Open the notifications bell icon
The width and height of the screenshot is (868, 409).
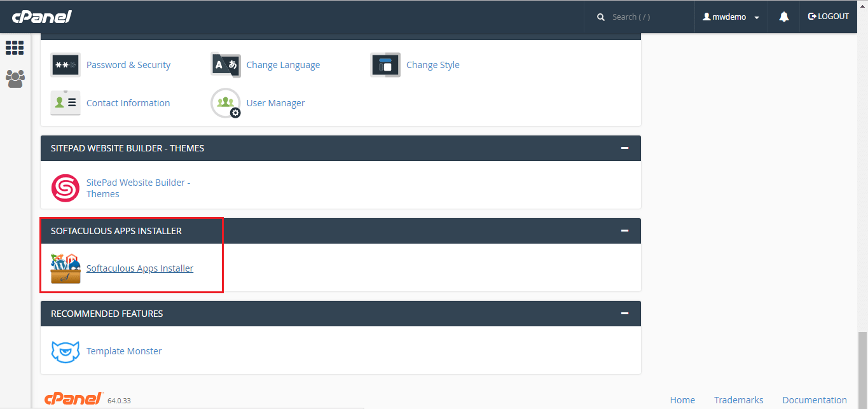[x=784, y=17]
